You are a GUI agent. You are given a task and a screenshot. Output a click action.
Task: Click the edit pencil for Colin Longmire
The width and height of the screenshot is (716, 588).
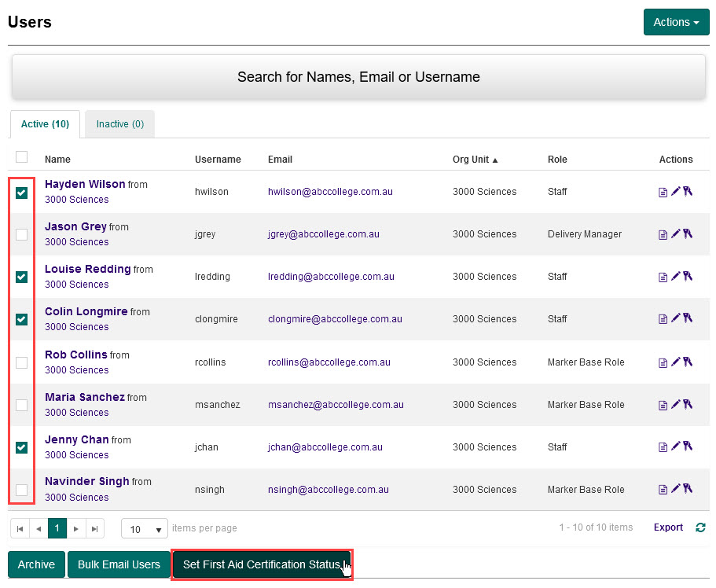pyautogui.click(x=675, y=318)
